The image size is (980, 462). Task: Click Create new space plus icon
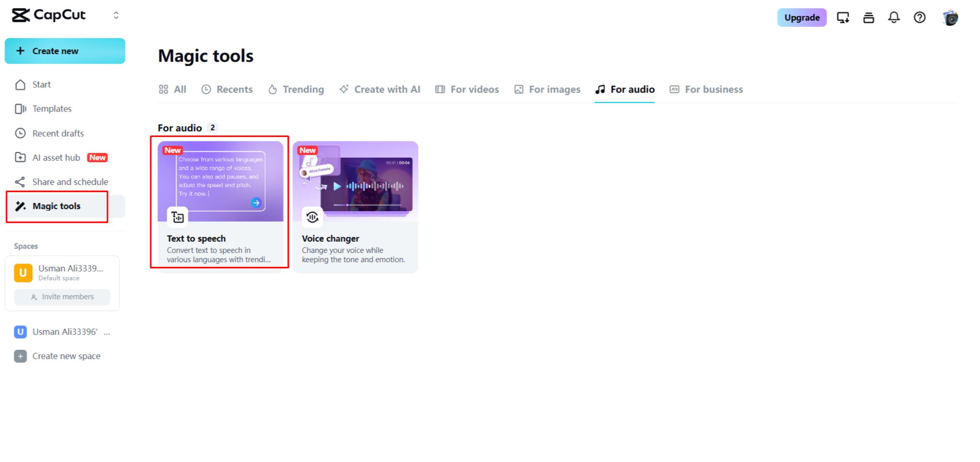point(20,356)
